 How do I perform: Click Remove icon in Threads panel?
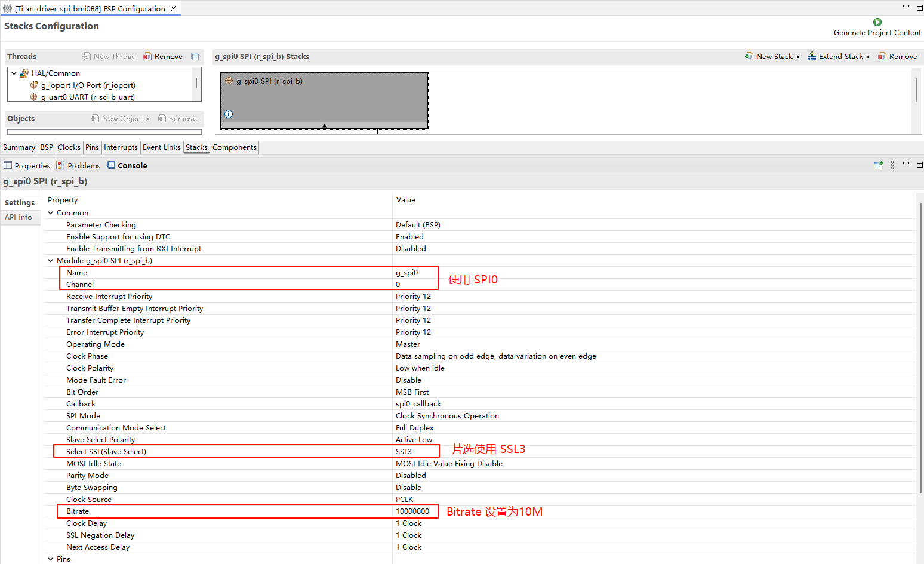coord(147,57)
